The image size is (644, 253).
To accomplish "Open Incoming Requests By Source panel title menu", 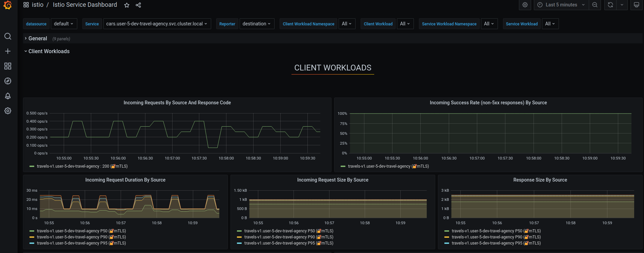I will pyautogui.click(x=177, y=103).
